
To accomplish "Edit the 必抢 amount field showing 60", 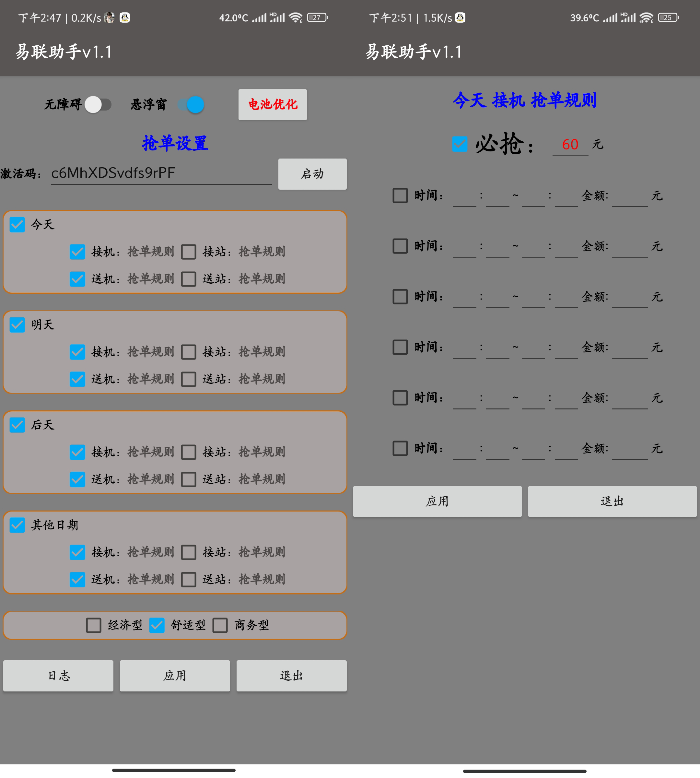I will [x=570, y=145].
